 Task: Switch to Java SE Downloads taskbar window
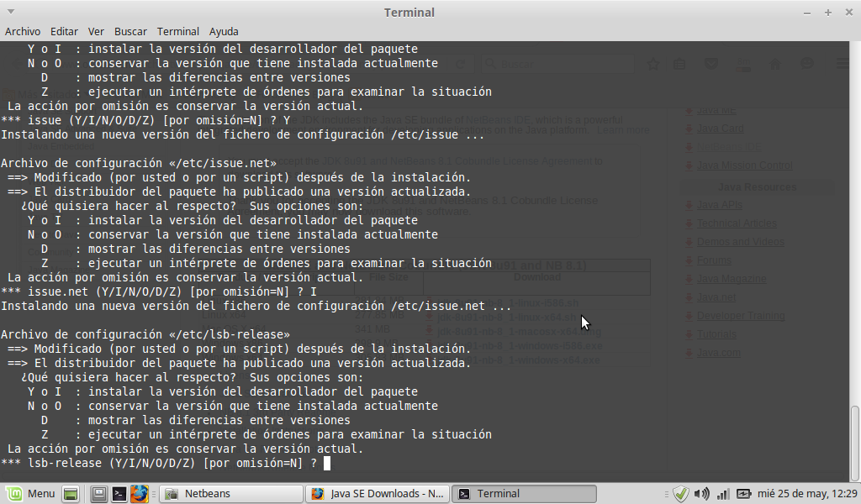click(377, 494)
